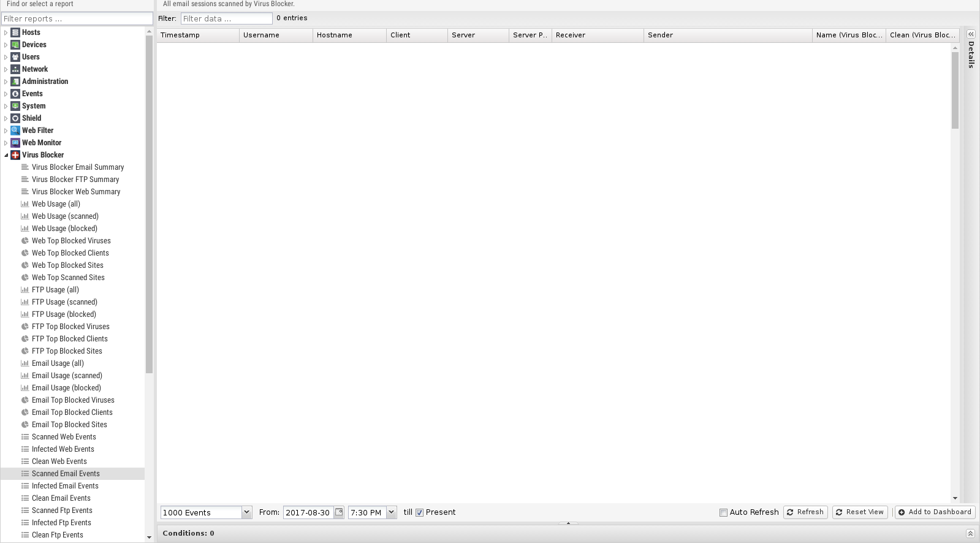
Task: Toggle the Auto Refresh checkbox
Action: click(723, 512)
